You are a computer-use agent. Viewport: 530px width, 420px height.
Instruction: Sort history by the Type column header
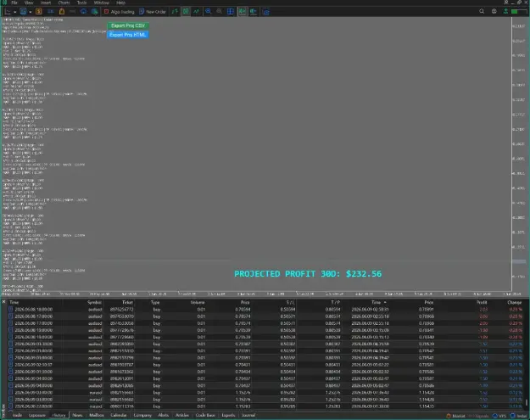pos(155,302)
